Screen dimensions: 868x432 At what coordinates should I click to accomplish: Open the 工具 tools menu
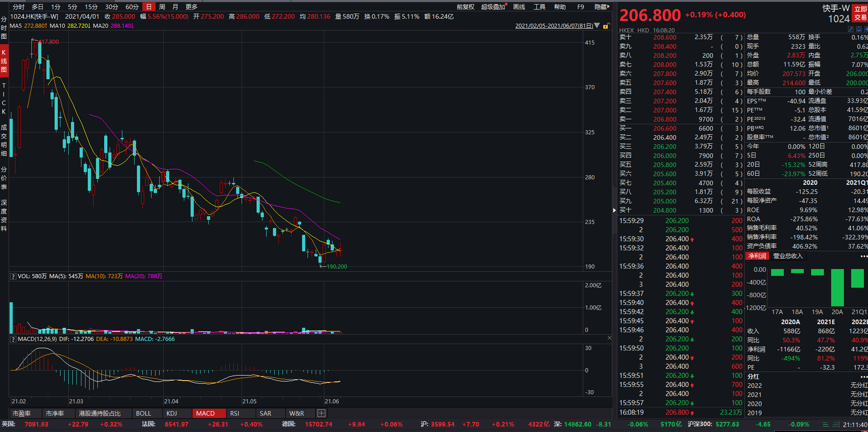coord(540,7)
